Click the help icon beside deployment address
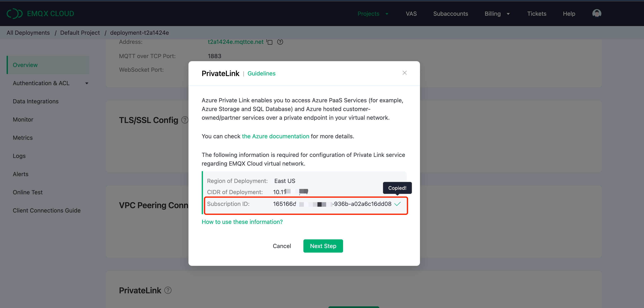 [x=280, y=42]
